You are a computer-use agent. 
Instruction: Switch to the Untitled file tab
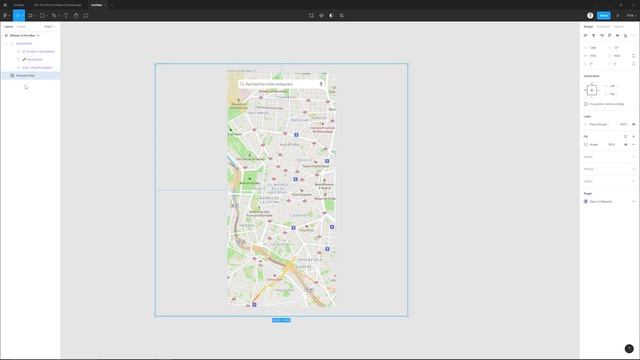coord(96,5)
